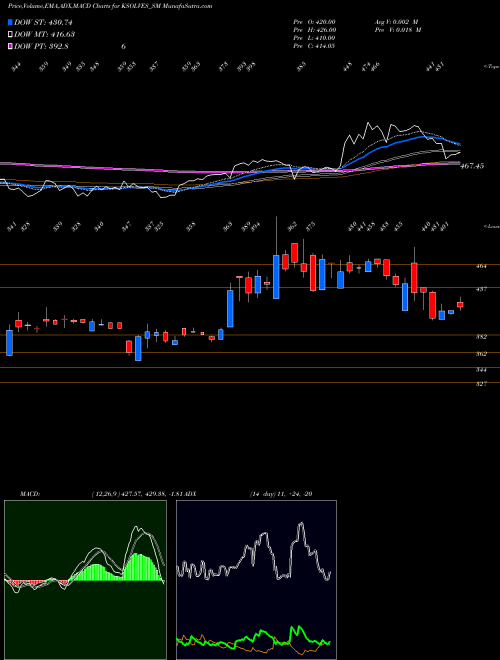
Task: Select the 'DOW PT: 392.8' legend text
Action: tap(41, 46)
